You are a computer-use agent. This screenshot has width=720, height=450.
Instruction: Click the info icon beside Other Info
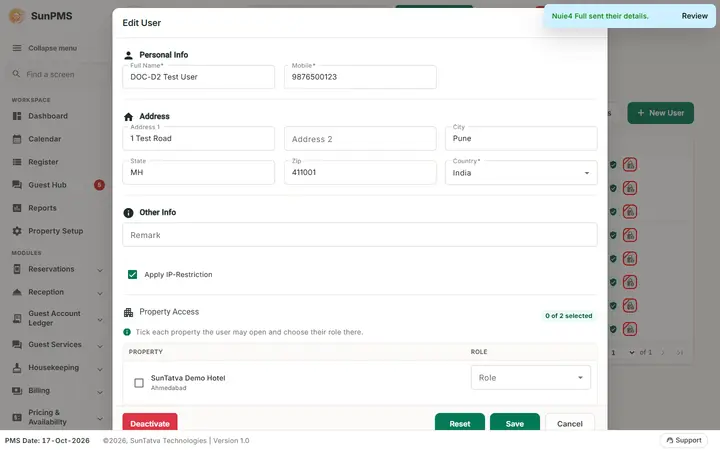coord(129,213)
